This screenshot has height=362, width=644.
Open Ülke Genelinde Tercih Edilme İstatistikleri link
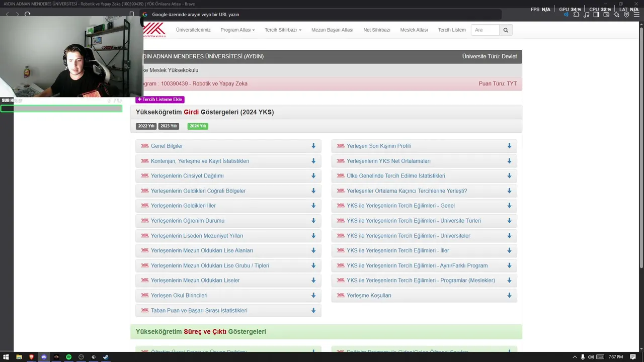pyautogui.click(x=396, y=176)
